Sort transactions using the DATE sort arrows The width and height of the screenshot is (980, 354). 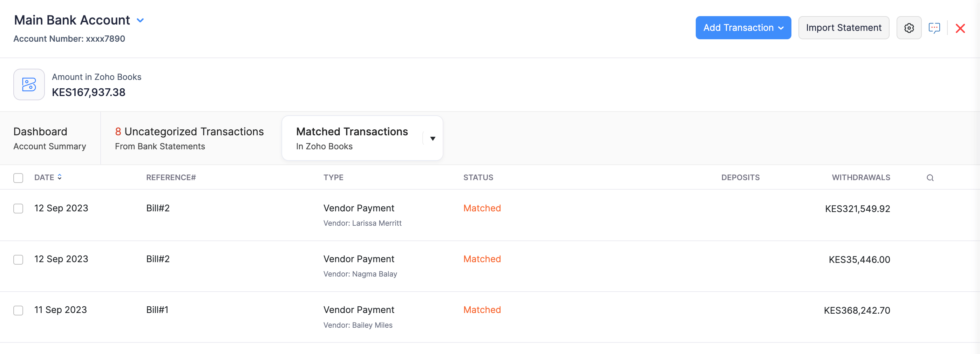point(60,177)
